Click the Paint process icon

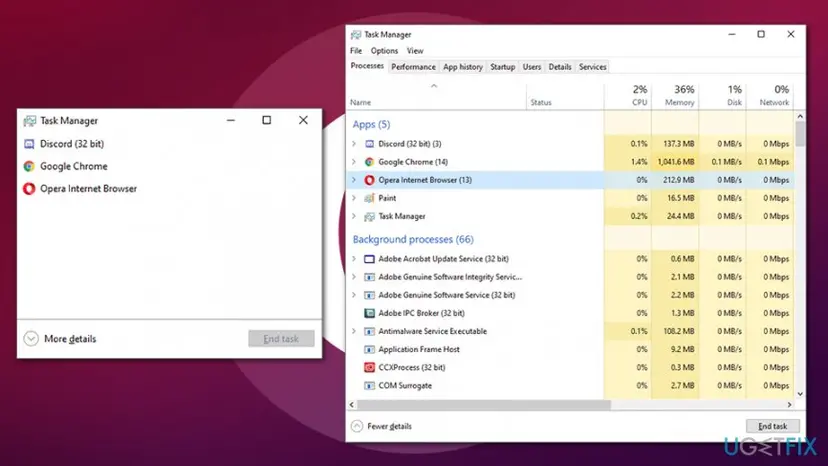coord(370,198)
